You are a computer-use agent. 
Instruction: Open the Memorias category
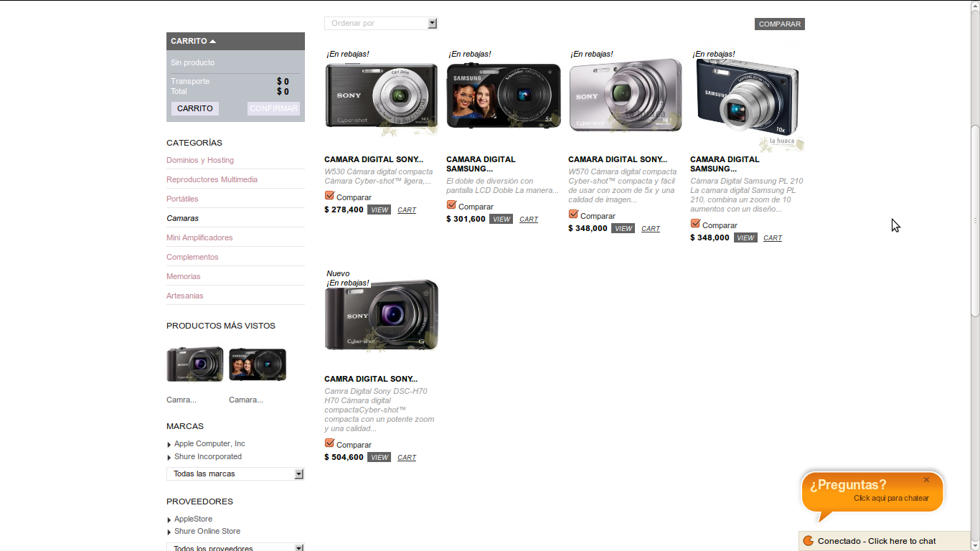(184, 276)
